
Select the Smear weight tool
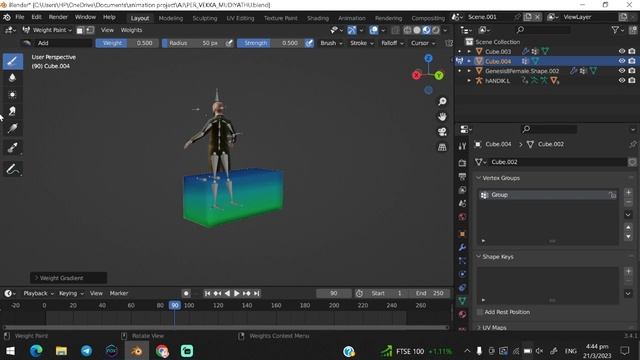[x=13, y=111]
